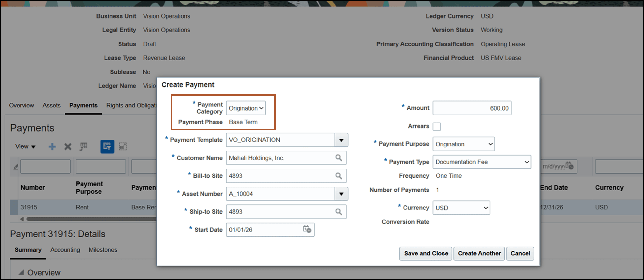This screenshot has width=644, height=280.
Task: Collapse the Overview section triangle
Action: [x=21, y=272]
